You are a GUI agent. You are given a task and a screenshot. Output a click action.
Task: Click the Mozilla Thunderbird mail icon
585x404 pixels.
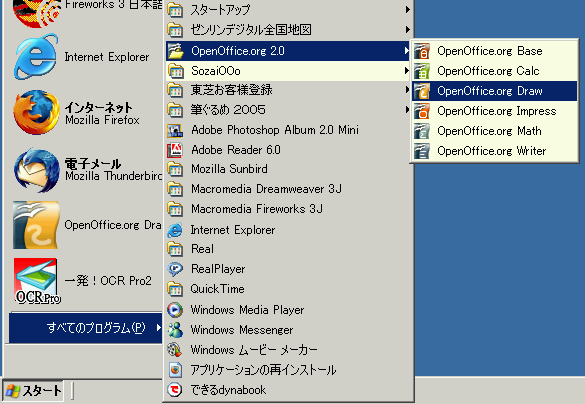[x=36, y=170]
